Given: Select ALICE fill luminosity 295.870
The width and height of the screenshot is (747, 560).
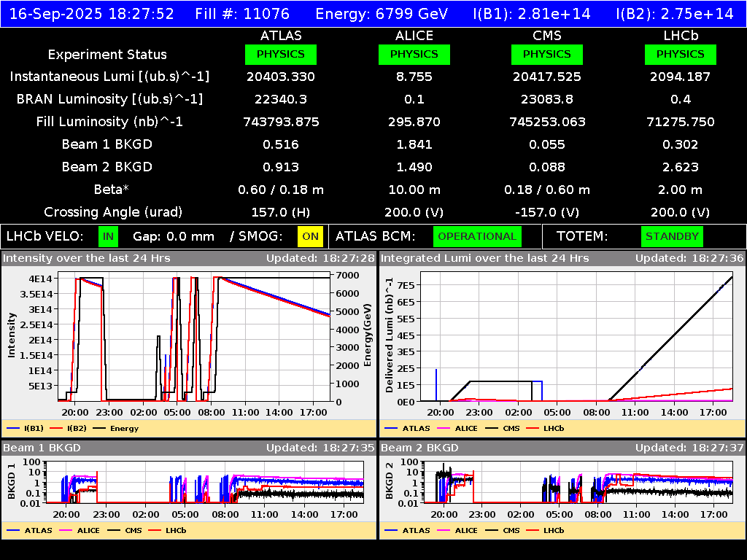Looking at the screenshot, I should [x=414, y=122].
